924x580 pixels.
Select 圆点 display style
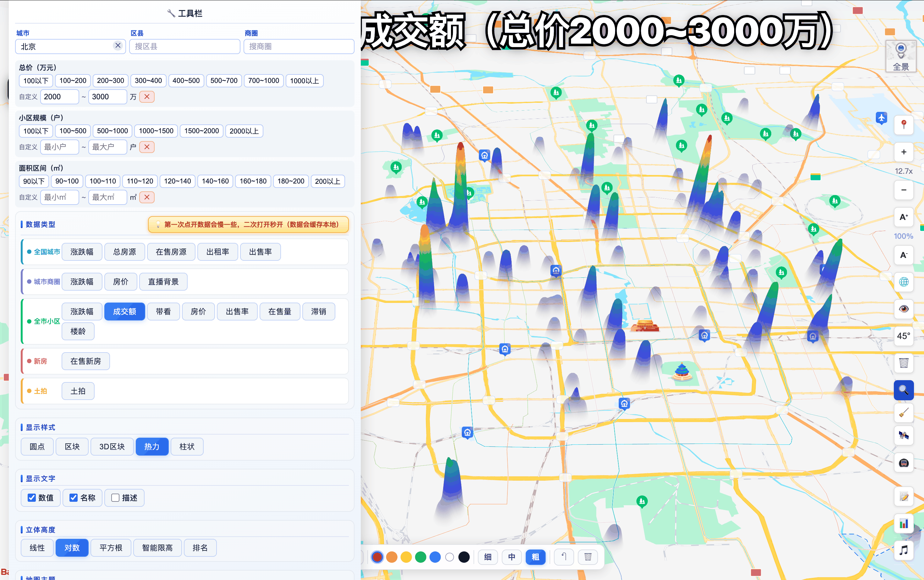pyautogui.click(x=37, y=446)
